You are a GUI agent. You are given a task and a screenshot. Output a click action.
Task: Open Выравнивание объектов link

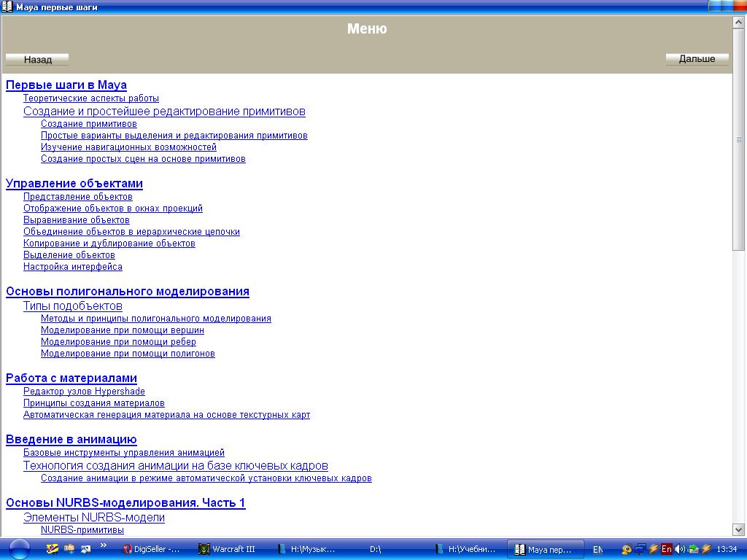pyautogui.click(x=76, y=220)
